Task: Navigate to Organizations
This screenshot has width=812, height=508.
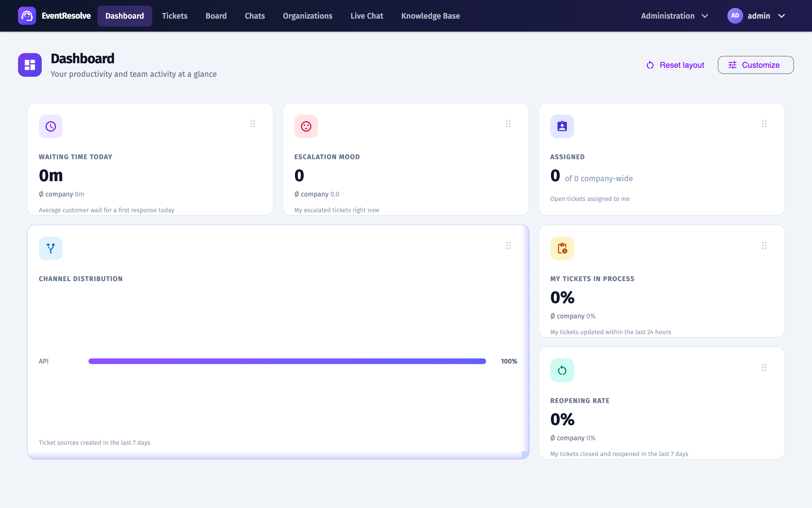Action: tap(307, 16)
